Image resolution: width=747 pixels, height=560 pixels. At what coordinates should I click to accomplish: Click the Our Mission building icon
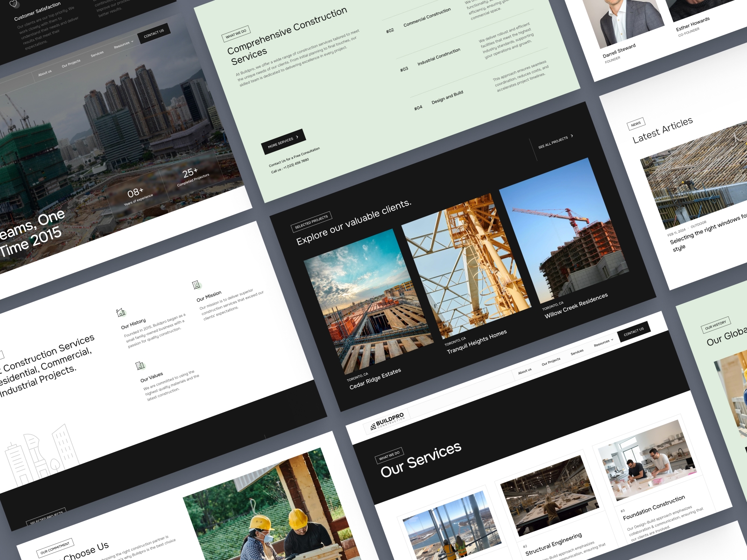click(x=197, y=284)
